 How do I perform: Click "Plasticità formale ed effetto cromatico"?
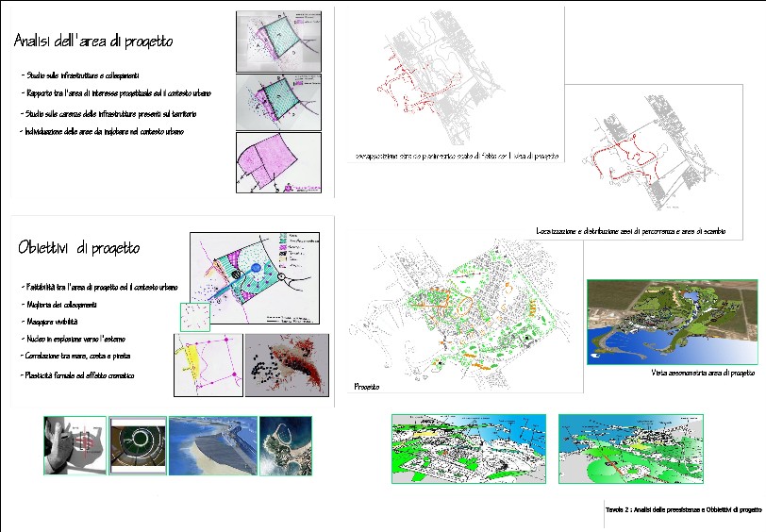77,375
